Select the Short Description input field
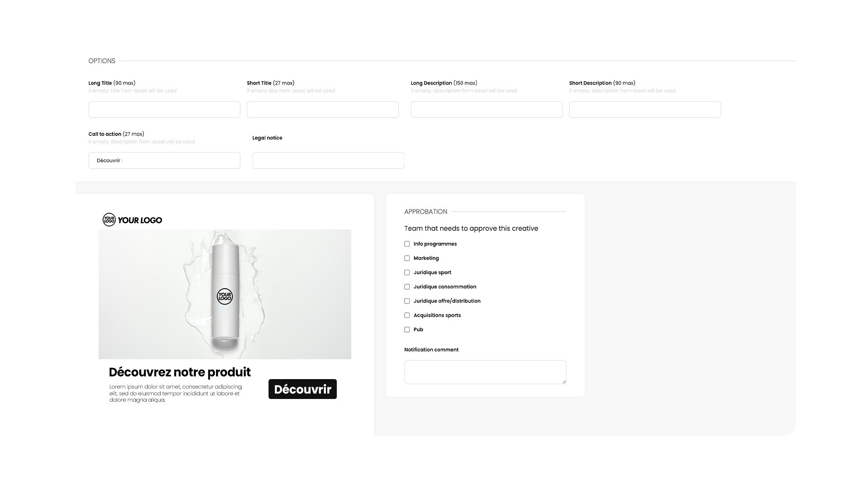Viewport: 868px width, 488px height. tap(645, 109)
